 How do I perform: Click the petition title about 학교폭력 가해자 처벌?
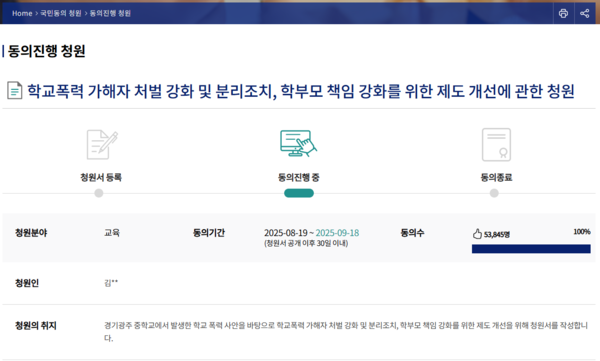(301, 91)
